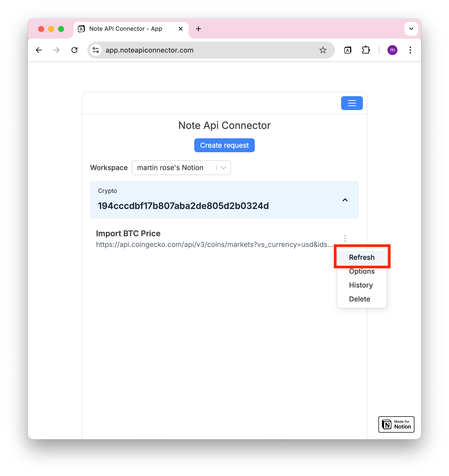The image size is (449, 476).
Task: Select History from the request menu
Action: click(x=361, y=285)
